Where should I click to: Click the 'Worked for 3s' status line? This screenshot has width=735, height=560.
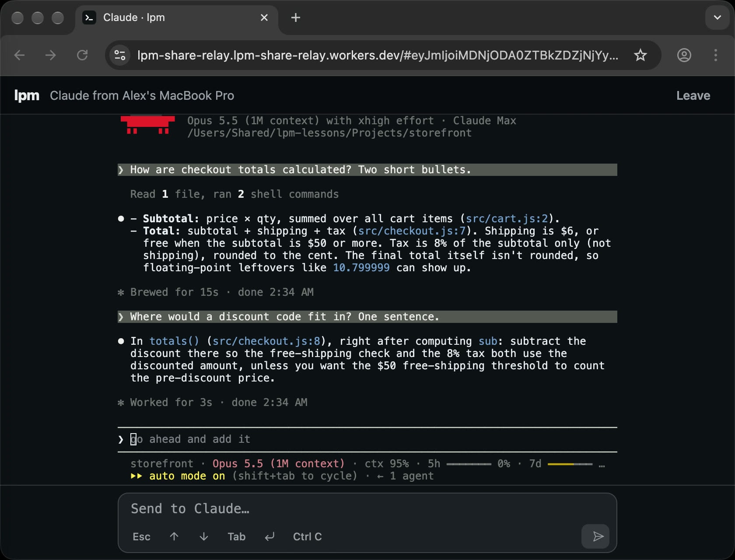(213, 402)
